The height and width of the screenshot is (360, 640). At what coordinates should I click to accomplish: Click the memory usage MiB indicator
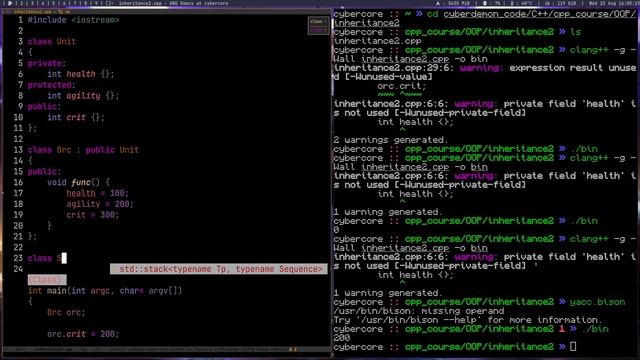pos(459,3)
